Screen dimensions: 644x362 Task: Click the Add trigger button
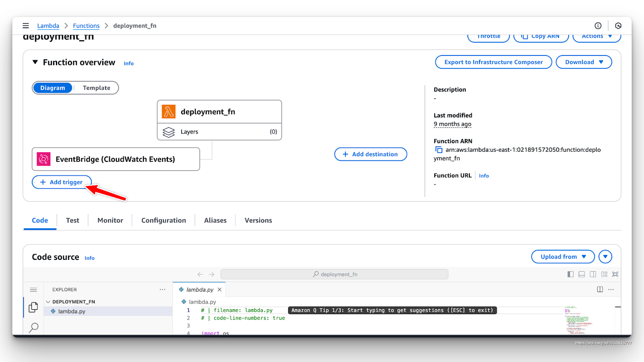point(62,182)
